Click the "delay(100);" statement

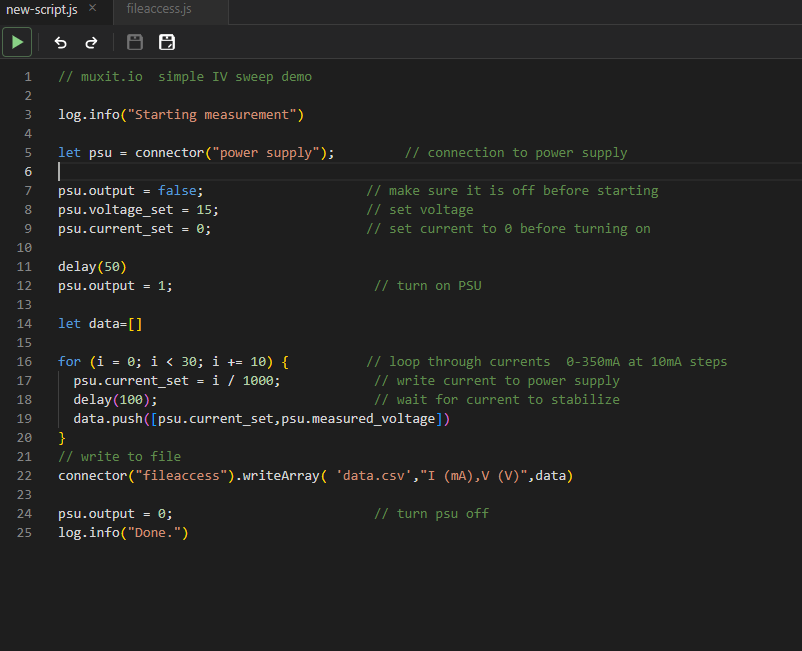[115, 400]
